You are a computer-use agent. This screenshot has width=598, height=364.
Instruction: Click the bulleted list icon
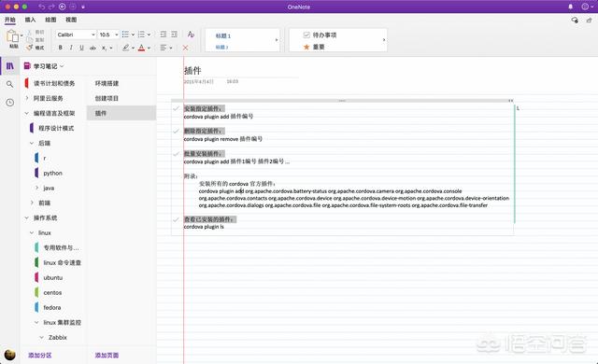coord(125,35)
